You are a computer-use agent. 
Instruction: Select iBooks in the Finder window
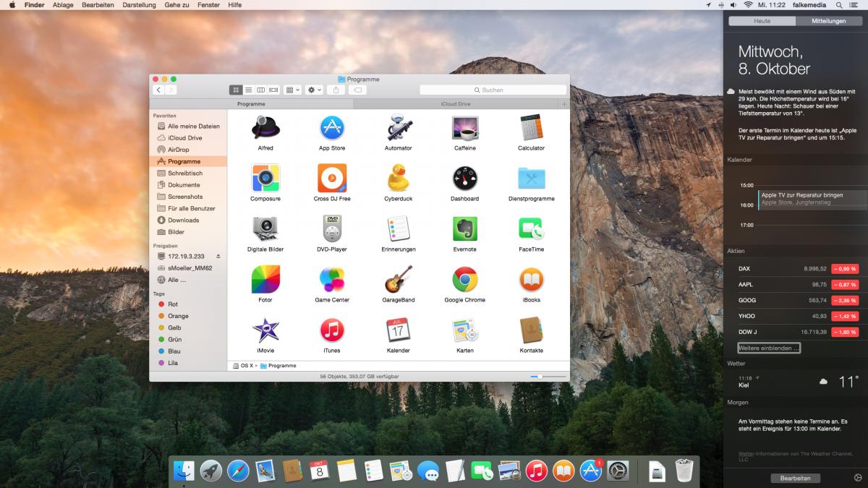click(532, 279)
